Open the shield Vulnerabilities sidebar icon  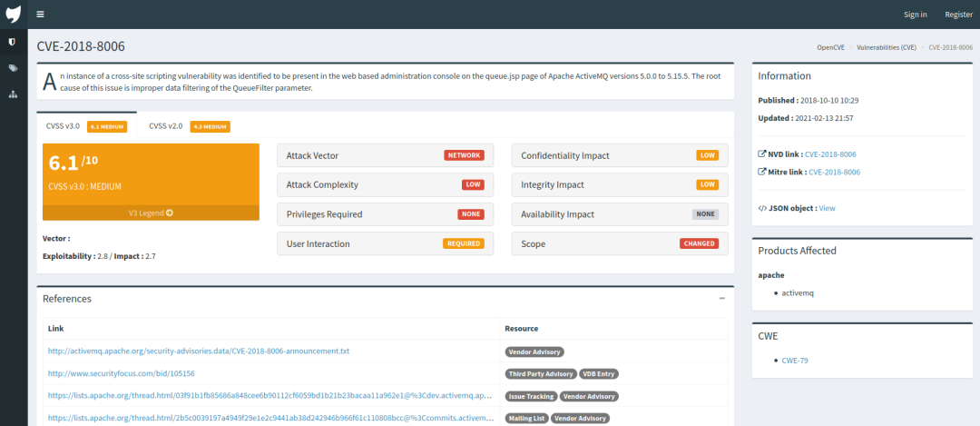13,42
